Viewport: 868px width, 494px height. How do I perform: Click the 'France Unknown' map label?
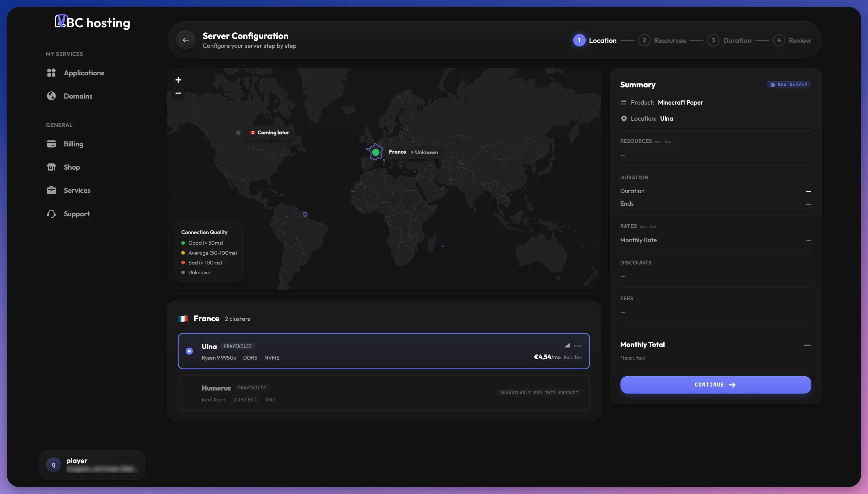click(413, 152)
